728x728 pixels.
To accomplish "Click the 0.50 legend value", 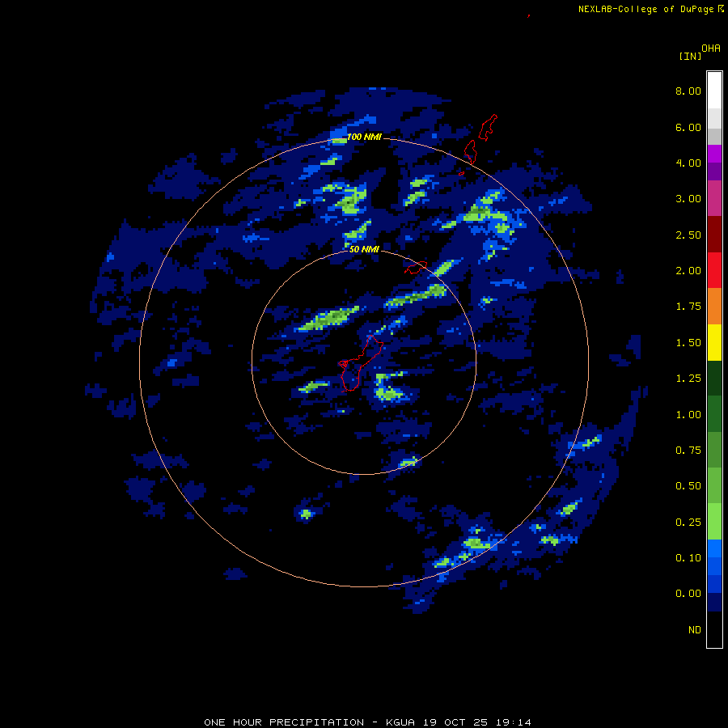I will [x=688, y=486].
